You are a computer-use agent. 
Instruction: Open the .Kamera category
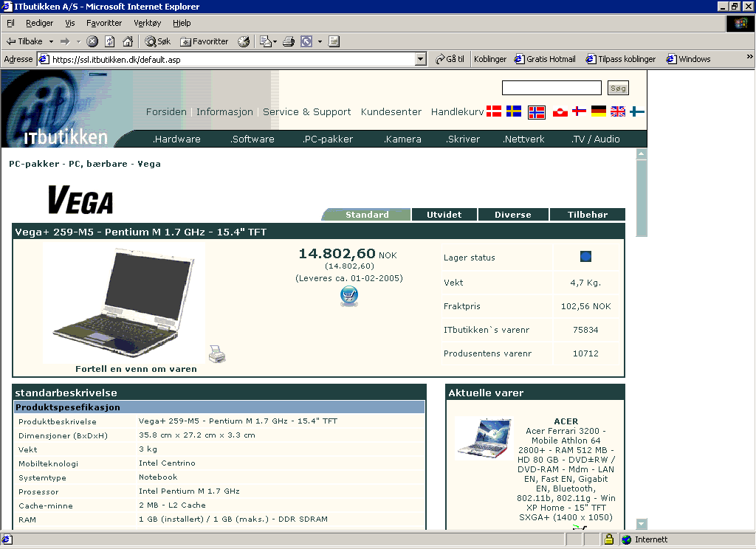tap(402, 139)
